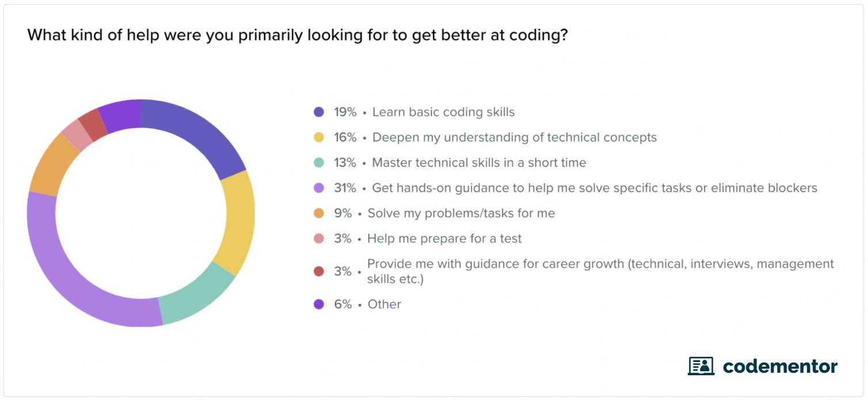The width and height of the screenshot is (868, 400).
Task: Click the 'Learn basic coding skills' legend label
Action: pyautogui.click(x=443, y=112)
